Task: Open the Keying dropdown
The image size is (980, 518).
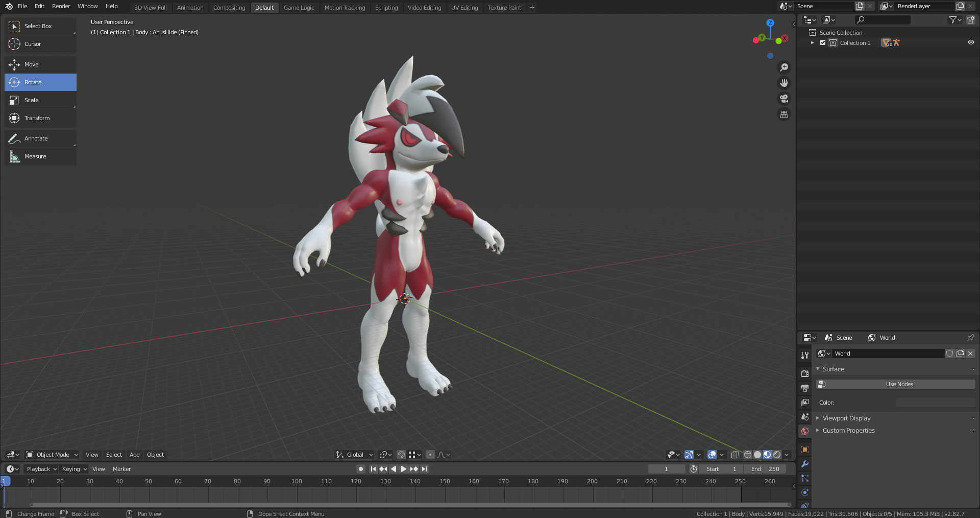Action: tap(74, 469)
